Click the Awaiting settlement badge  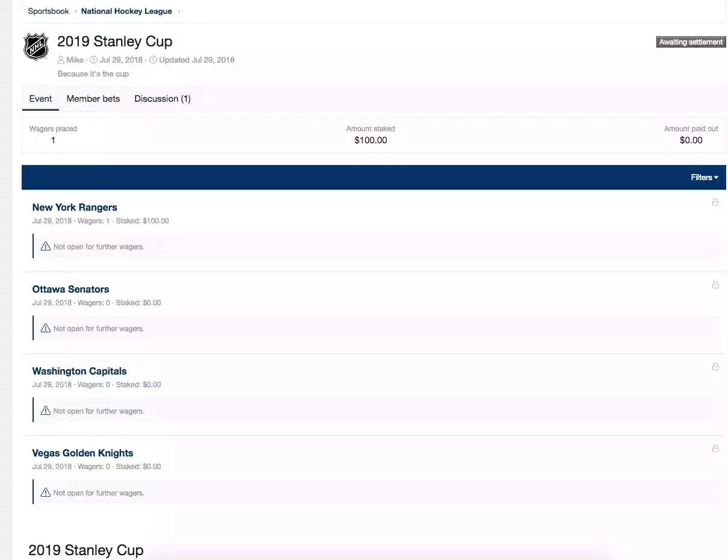pyautogui.click(x=691, y=42)
